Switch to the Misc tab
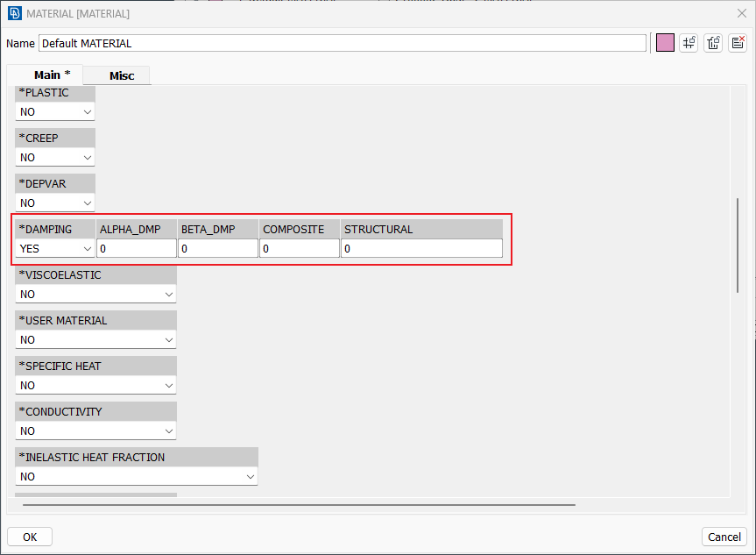Viewport: 756px width, 555px height. point(122,75)
